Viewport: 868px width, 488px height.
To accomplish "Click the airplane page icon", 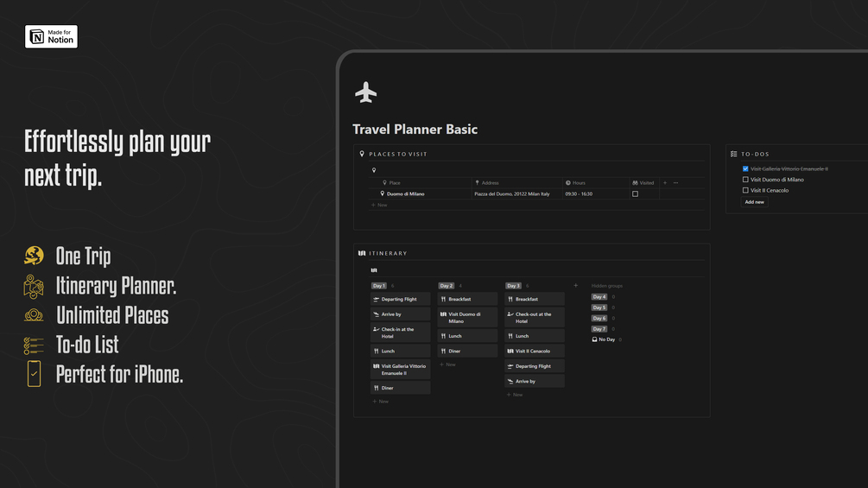I will pos(366,92).
